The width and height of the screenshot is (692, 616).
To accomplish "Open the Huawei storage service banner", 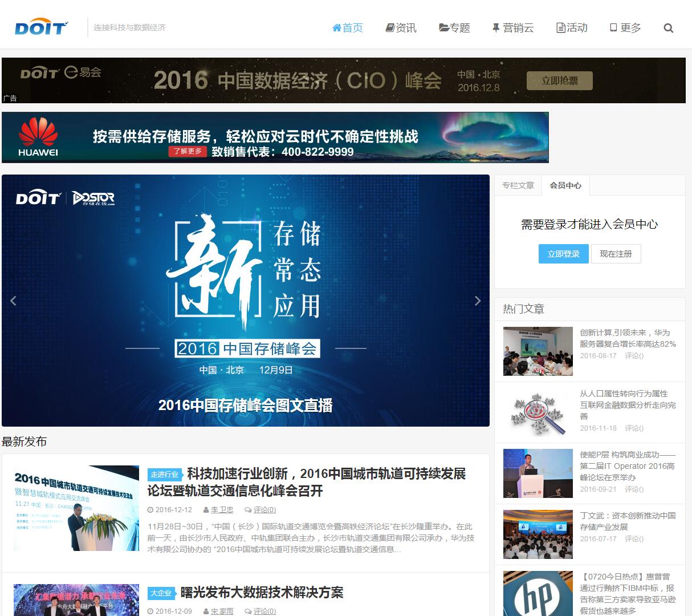I will click(275, 137).
